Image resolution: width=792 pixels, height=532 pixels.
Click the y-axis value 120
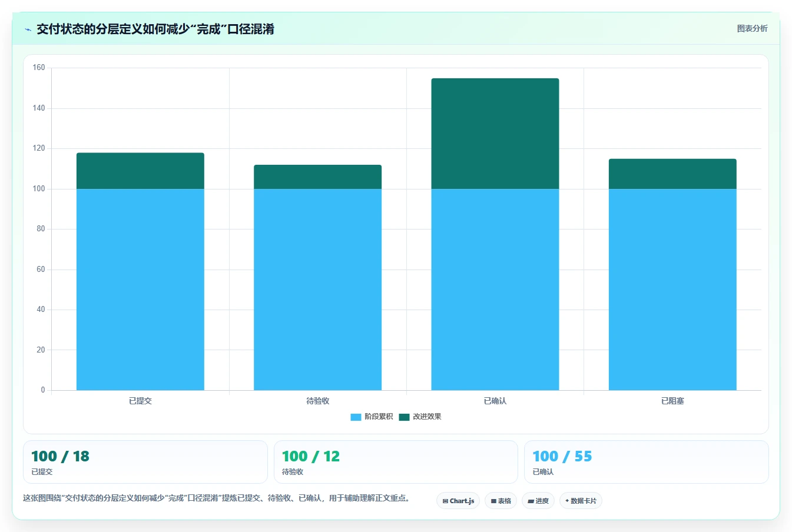coord(39,148)
